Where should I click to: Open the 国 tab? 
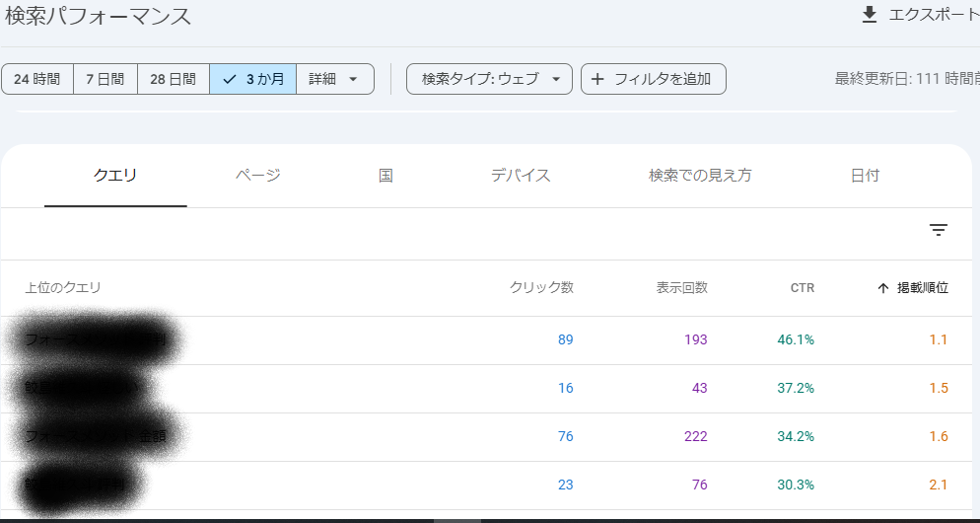coord(385,176)
